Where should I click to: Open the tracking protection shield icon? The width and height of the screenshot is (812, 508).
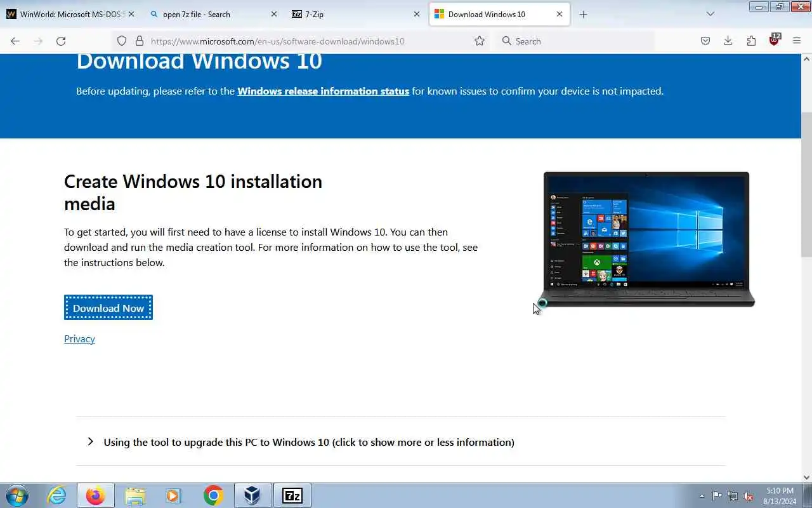tap(122, 41)
